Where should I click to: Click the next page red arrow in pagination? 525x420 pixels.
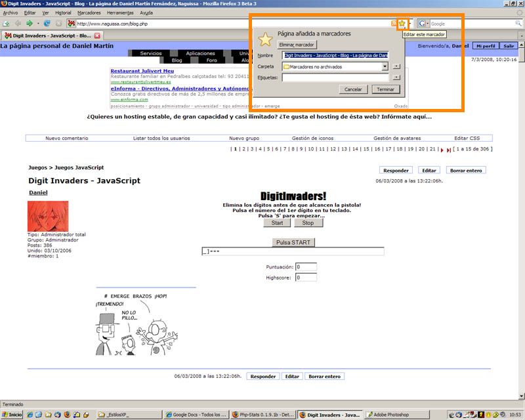click(x=441, y=150)
